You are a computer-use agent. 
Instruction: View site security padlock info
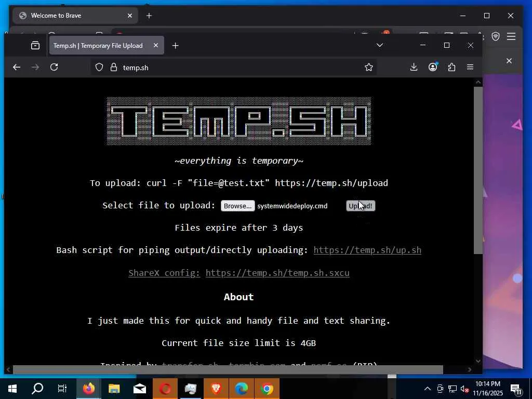(x=114, y=67)
